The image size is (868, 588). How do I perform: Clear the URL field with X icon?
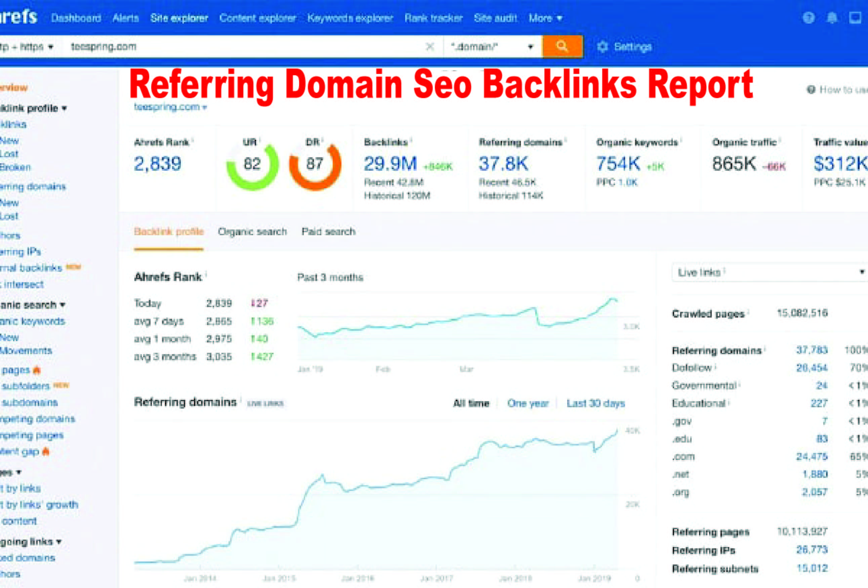click(x=430, y=47)
